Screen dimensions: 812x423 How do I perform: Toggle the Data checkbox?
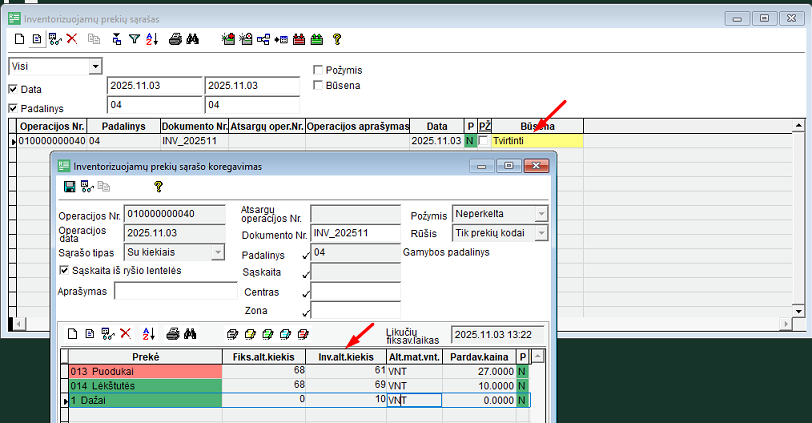pos(13,89)
